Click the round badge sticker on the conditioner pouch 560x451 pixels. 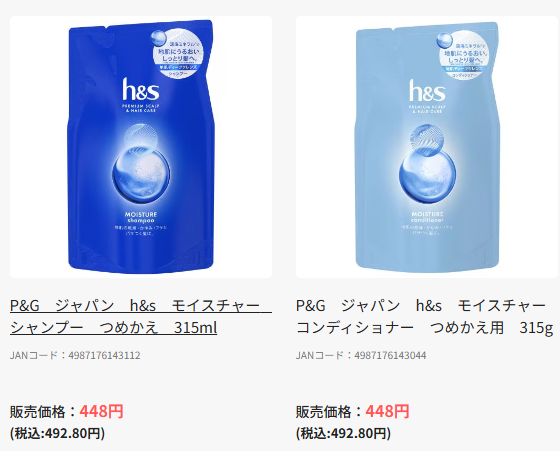pyautogui.click(x=463, y=56)
